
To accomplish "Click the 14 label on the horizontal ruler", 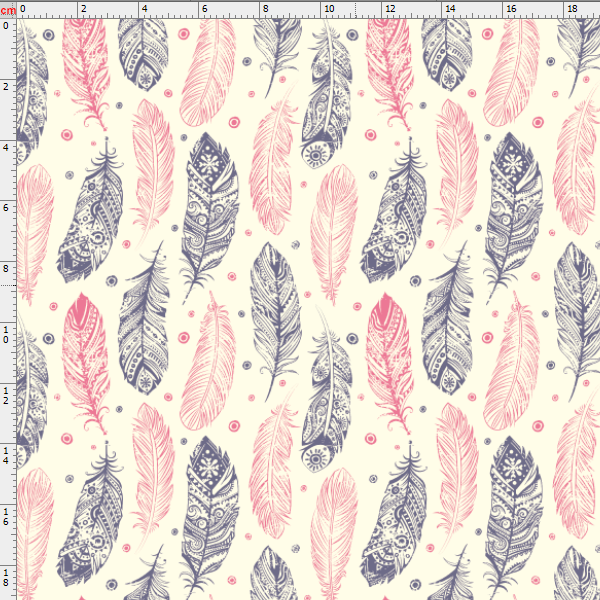I will pos(450,9).
